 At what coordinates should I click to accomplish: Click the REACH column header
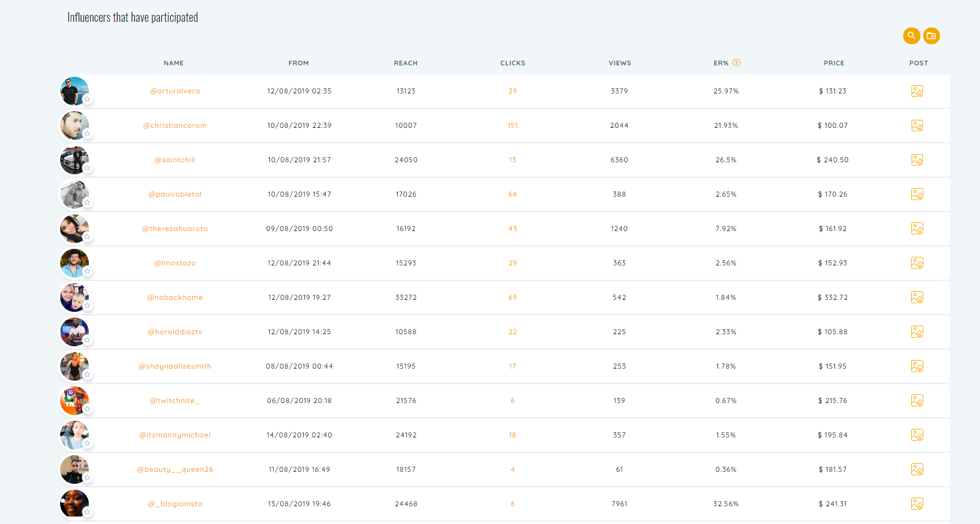(406, 63)
